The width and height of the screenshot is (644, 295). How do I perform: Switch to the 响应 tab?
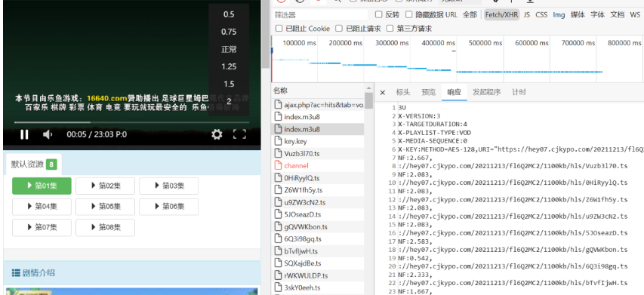click(x=454, y=92)
